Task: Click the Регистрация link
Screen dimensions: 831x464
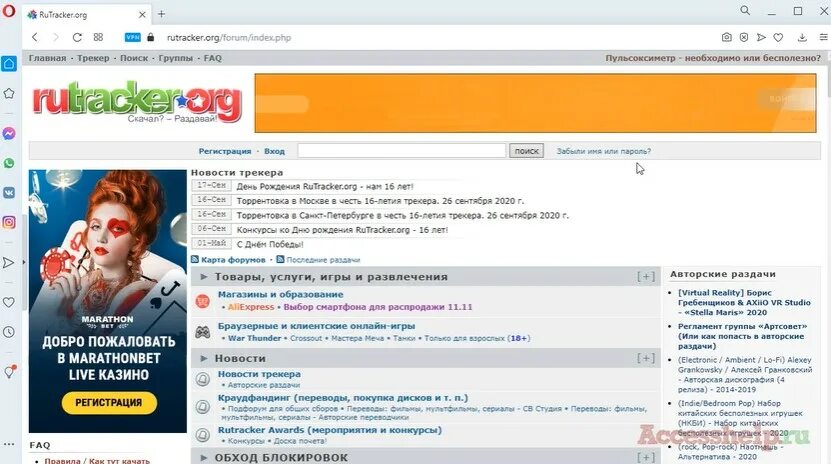Action: tap(225, 151)
